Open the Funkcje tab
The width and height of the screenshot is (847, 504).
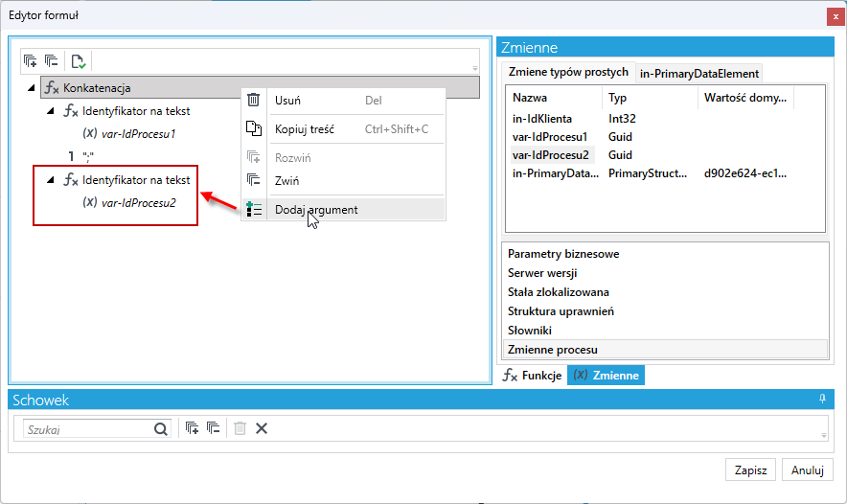(x=533, y=376)
